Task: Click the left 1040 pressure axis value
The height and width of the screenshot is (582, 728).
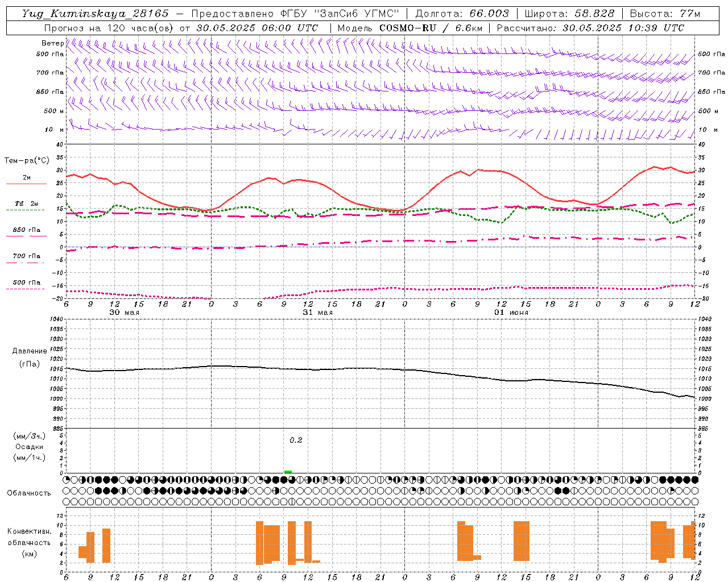Action: (x=56, y=319)
